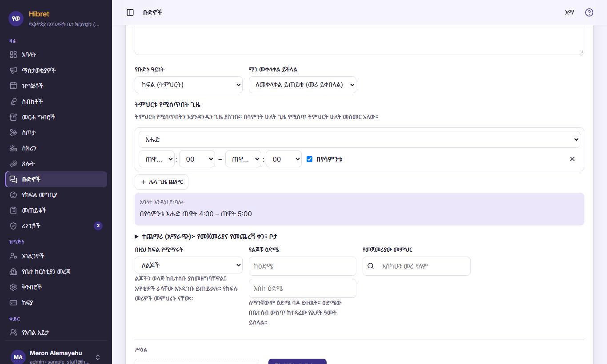Click the check-in icon beside የክፍል መግቢያ
Screen dimensions: 607x364
point(13,195)
